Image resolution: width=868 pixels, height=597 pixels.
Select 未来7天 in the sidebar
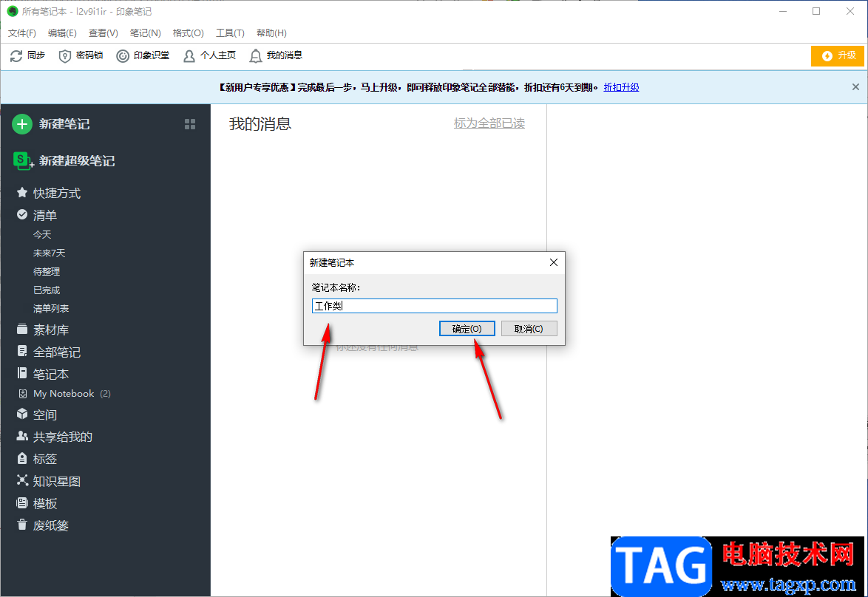[x=50, y=253]
